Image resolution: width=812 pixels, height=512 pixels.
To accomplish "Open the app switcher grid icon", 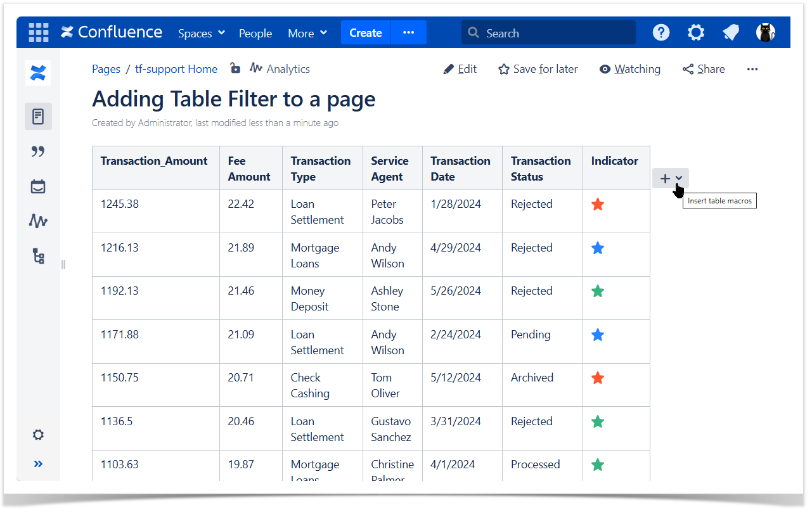I will click(x=39, y=32).
